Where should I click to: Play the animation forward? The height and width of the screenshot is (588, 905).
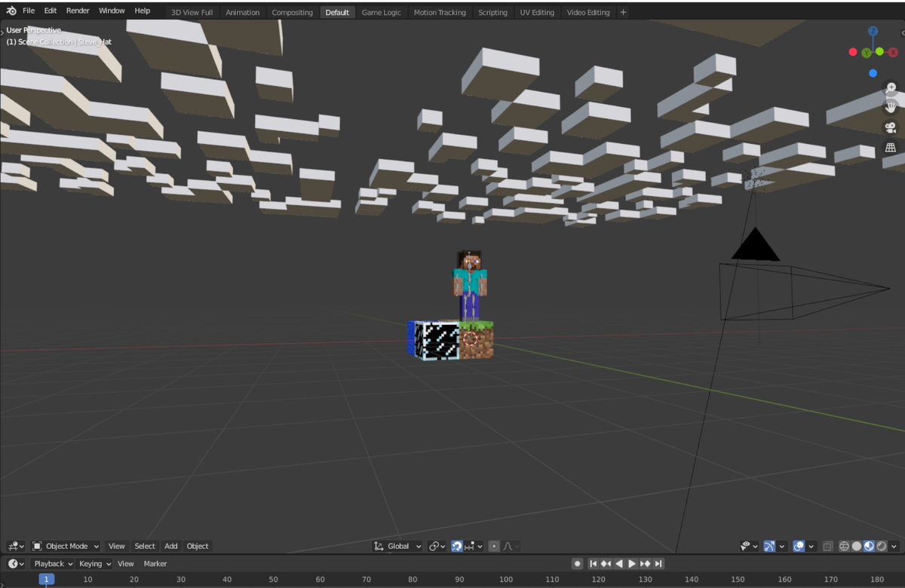(632, 563)
